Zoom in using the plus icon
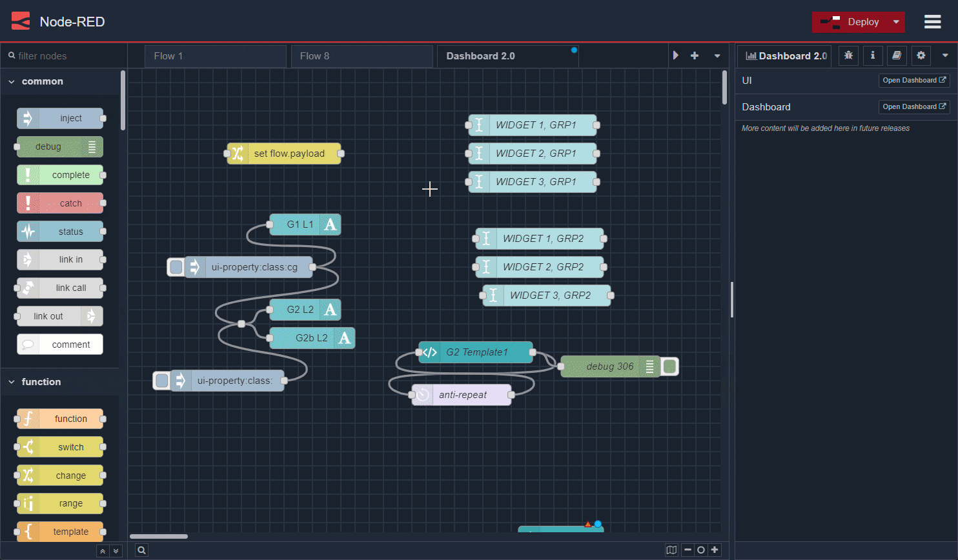958x560 pixels. pos(715,550)
